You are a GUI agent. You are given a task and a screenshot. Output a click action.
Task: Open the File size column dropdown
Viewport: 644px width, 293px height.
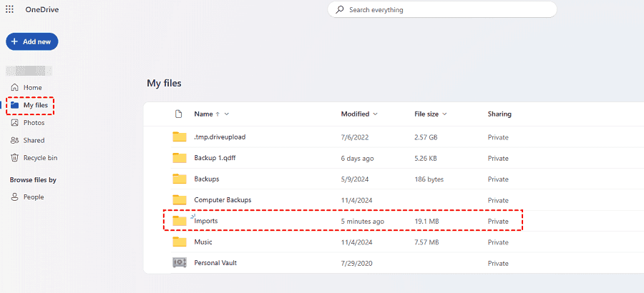444,114
